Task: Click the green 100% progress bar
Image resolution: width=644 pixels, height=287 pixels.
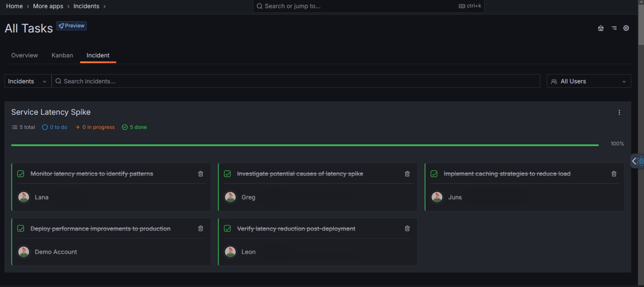Action: pos(305,145)
